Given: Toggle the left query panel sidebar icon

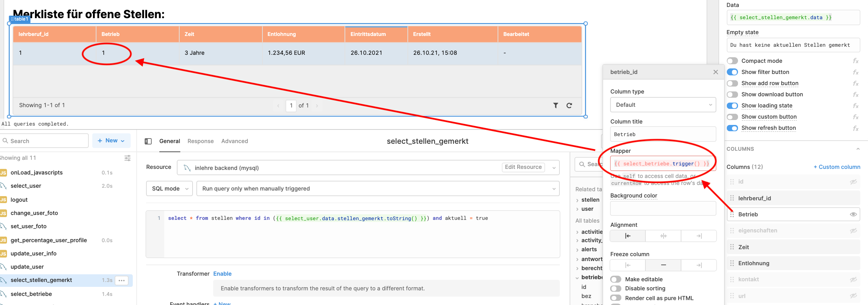Looking at the screenshot, I should tap(148, 141).
